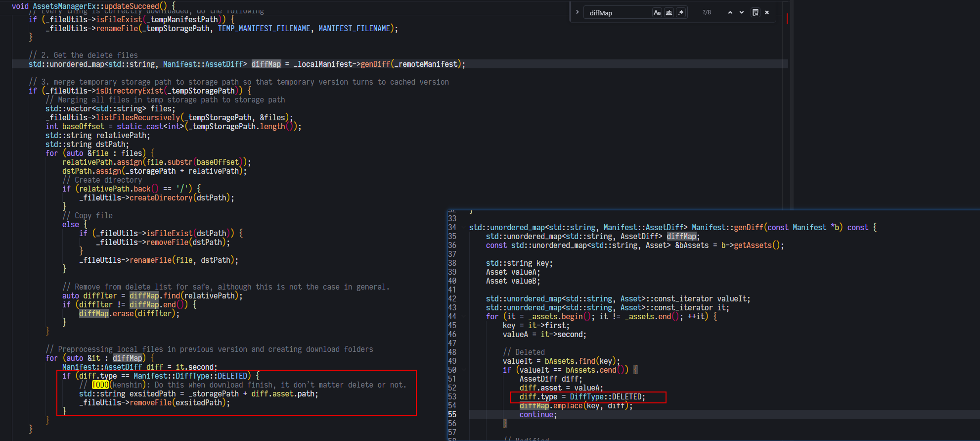Screen dimensions: 980x441
Task: Expand the replace field in find widget
Action: click(577, 12)
